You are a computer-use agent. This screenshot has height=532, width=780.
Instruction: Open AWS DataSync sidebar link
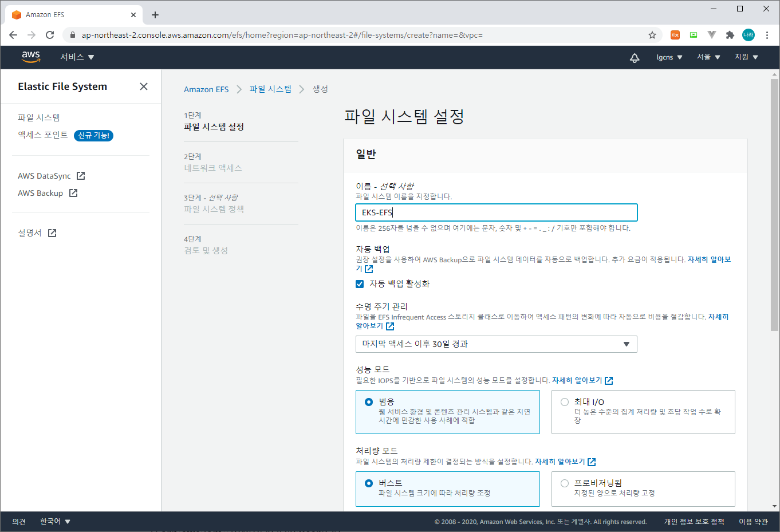point(44,176)
